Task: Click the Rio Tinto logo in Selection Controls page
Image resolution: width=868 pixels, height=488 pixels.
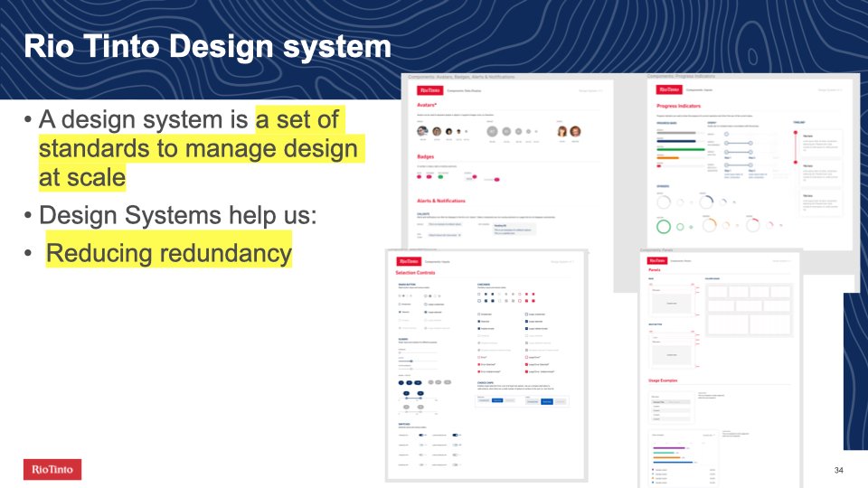Action: coord(409,261)
